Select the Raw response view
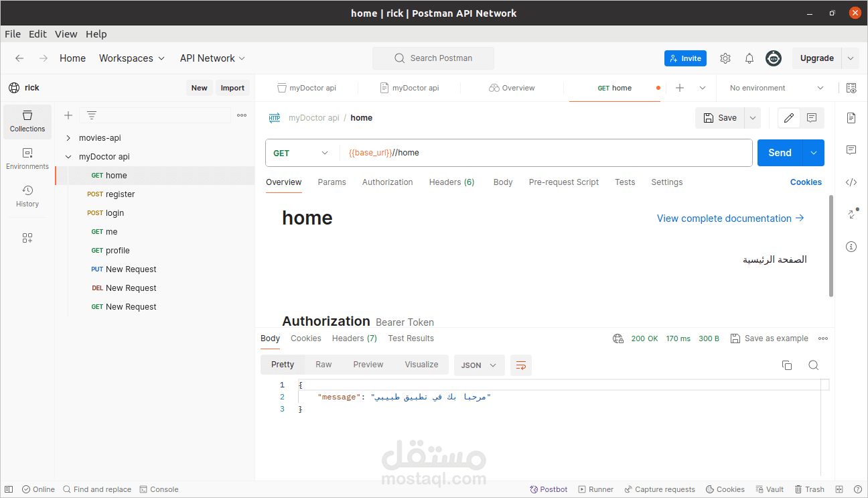The width and height of the screenshot is (868, 498). [x=323, y=365]
